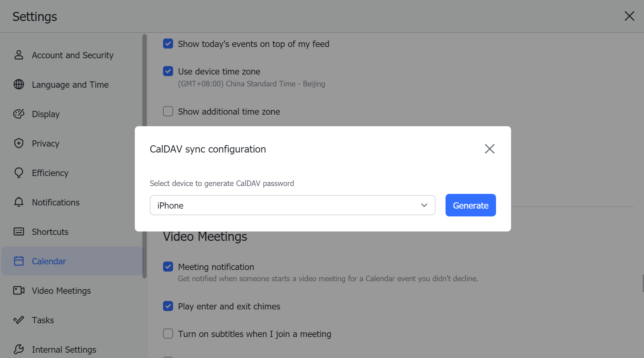
Task: Click the dropdown chevron in the device selector
Action: click(x=424, y=205)
